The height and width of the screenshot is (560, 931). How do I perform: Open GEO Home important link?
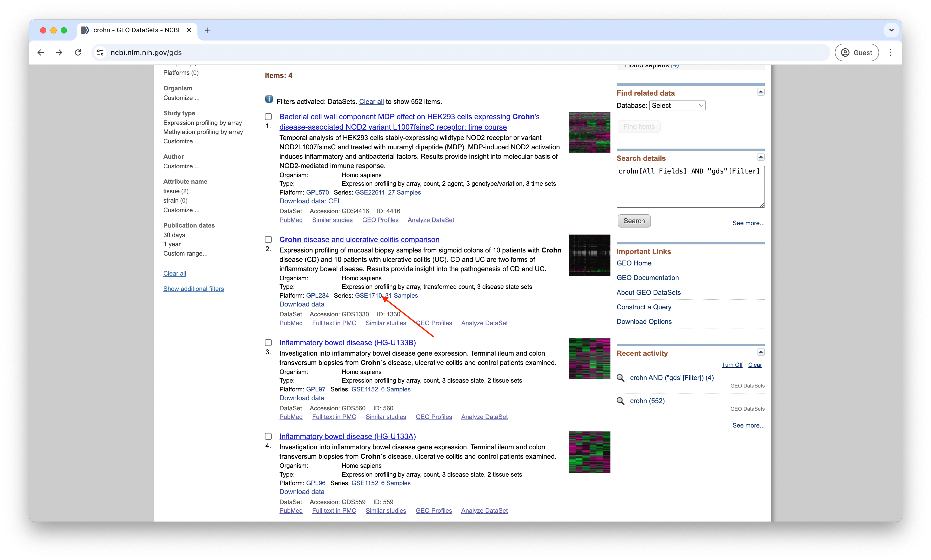(x=634, y=263)
